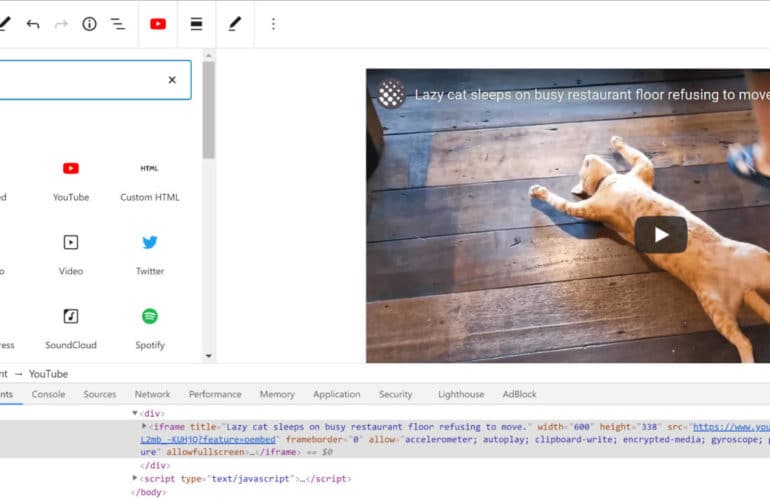This screenshot has height=500, width=770.
Task: Open the Lighthouse tab
Action: tap(461, 394)
